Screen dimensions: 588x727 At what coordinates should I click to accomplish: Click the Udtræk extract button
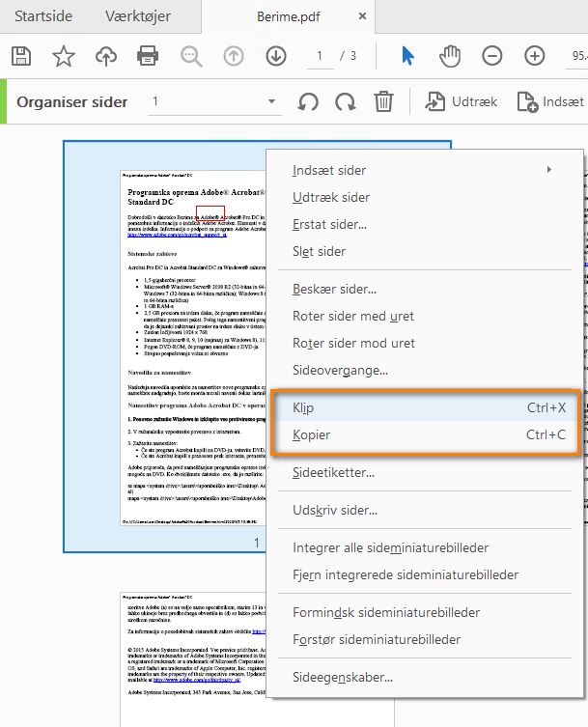pyautogui.click(x=461, y=101)
